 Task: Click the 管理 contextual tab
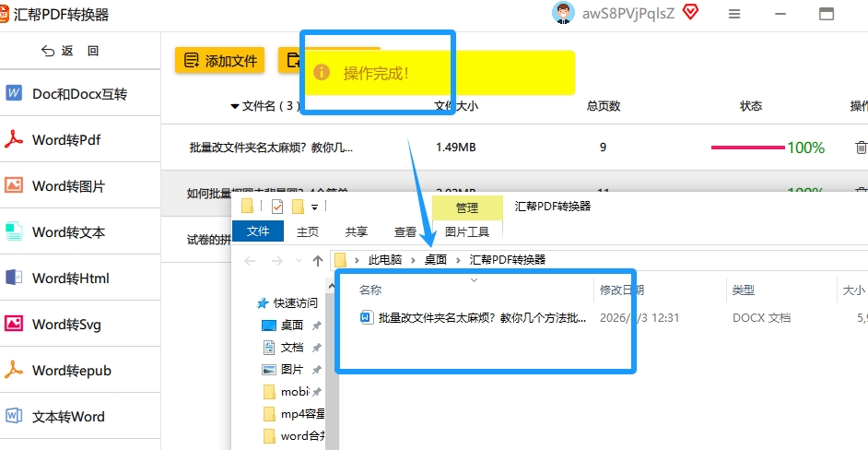[x=467, y=207]
